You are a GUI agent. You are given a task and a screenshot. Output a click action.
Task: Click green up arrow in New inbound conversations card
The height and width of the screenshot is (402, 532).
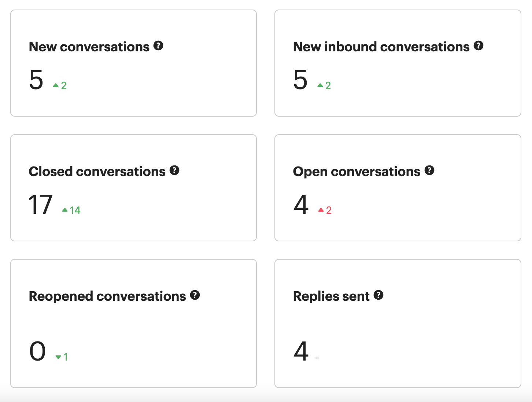(320, 85)
